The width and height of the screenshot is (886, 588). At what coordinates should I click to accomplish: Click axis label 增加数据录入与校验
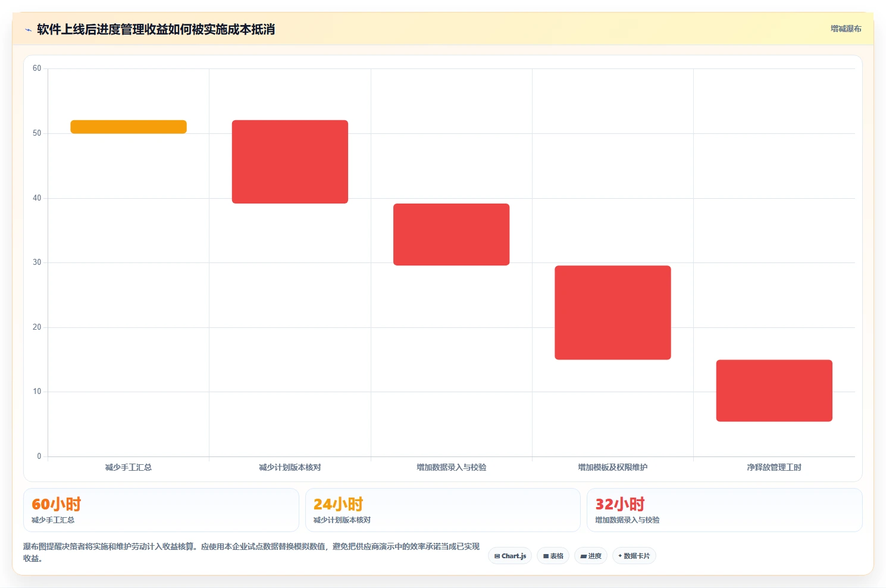coord(451,467)
